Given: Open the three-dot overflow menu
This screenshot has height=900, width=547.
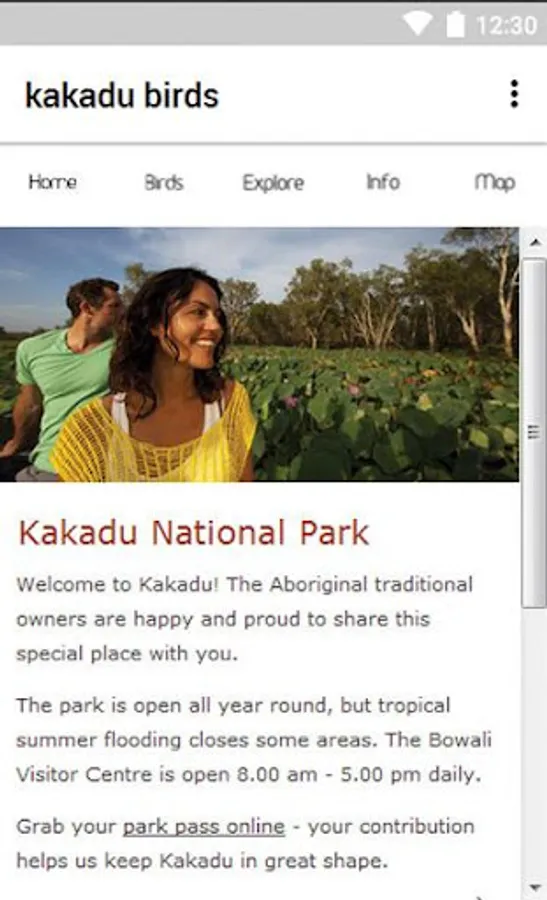Looking at the screenshot, I should [514, 94].
